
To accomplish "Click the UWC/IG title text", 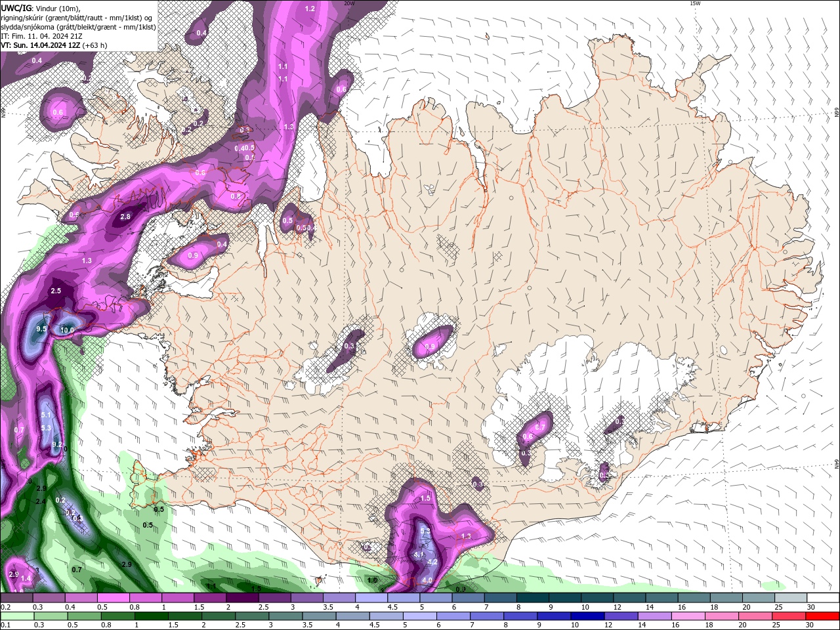I will [16, 8].
